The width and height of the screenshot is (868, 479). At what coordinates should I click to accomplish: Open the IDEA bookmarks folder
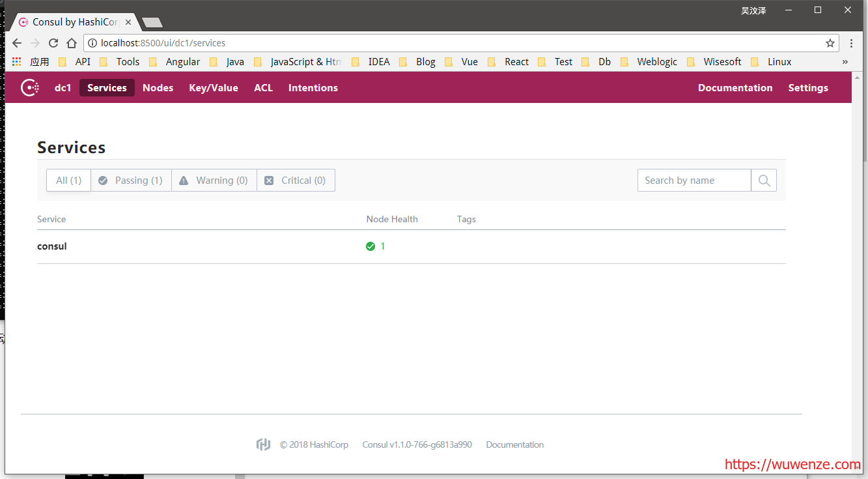[x=371, y=62]
